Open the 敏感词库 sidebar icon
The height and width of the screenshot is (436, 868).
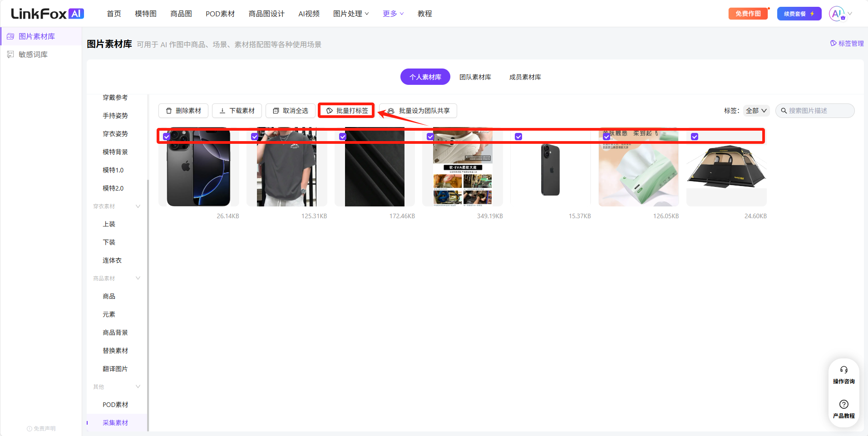tap(10, 54)
